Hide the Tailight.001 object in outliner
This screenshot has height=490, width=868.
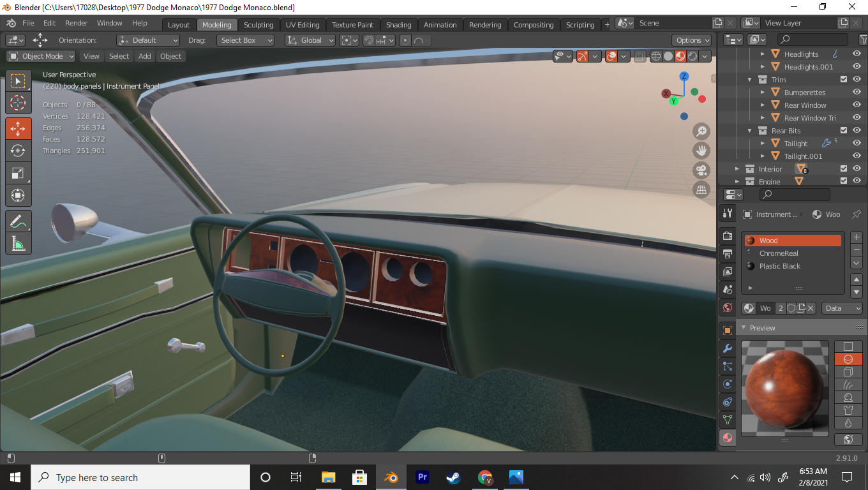[857, 156]
